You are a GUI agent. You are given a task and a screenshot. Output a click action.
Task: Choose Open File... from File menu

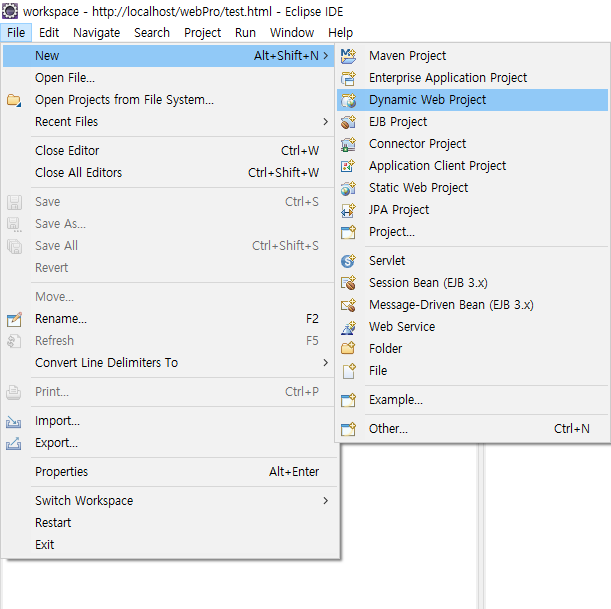169,78
